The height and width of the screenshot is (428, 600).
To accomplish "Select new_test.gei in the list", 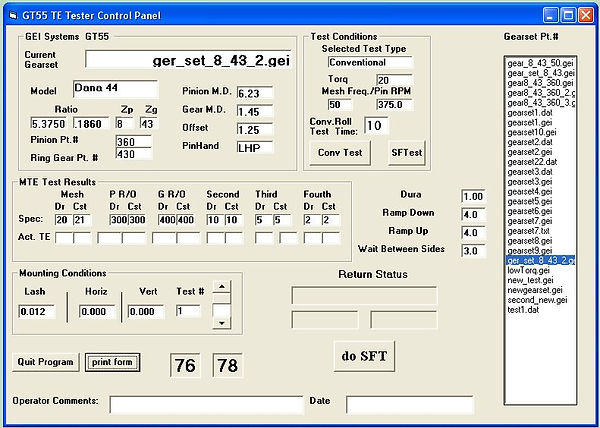I will (540, 280).
